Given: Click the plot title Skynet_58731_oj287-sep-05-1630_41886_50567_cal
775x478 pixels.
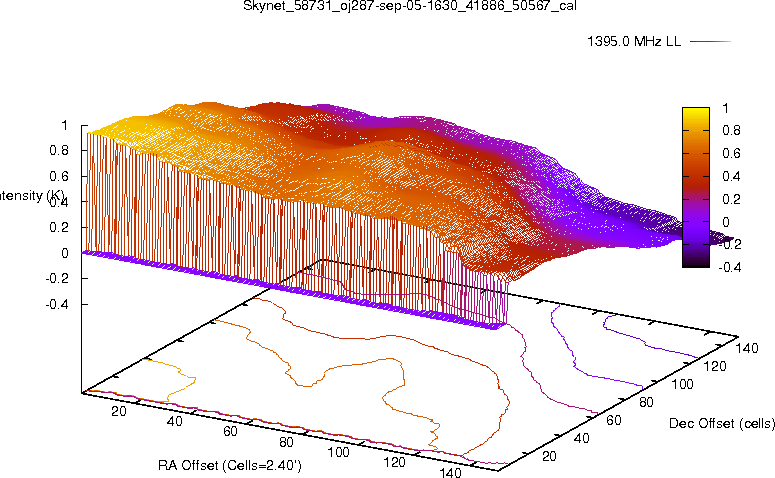Looking at the screenshot, I should coord(410,6).
